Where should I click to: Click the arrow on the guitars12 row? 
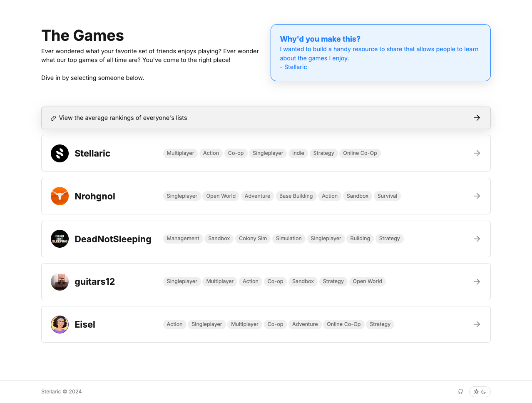(477, 282)
